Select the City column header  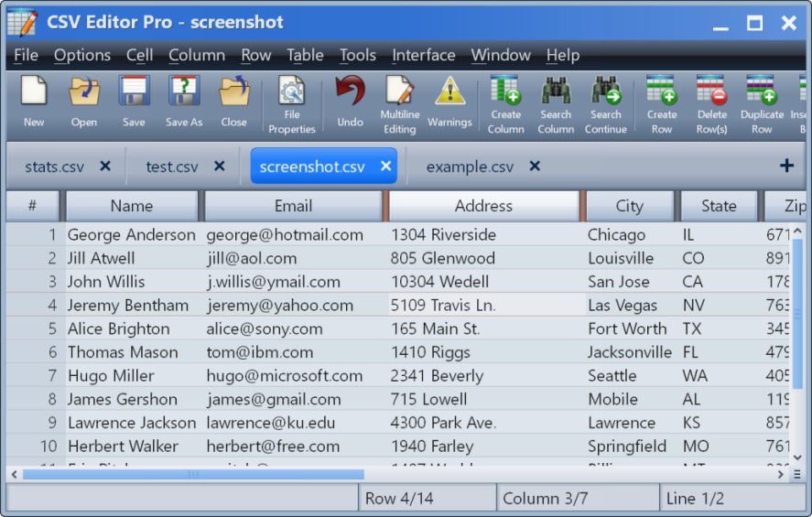pos(629,206)
